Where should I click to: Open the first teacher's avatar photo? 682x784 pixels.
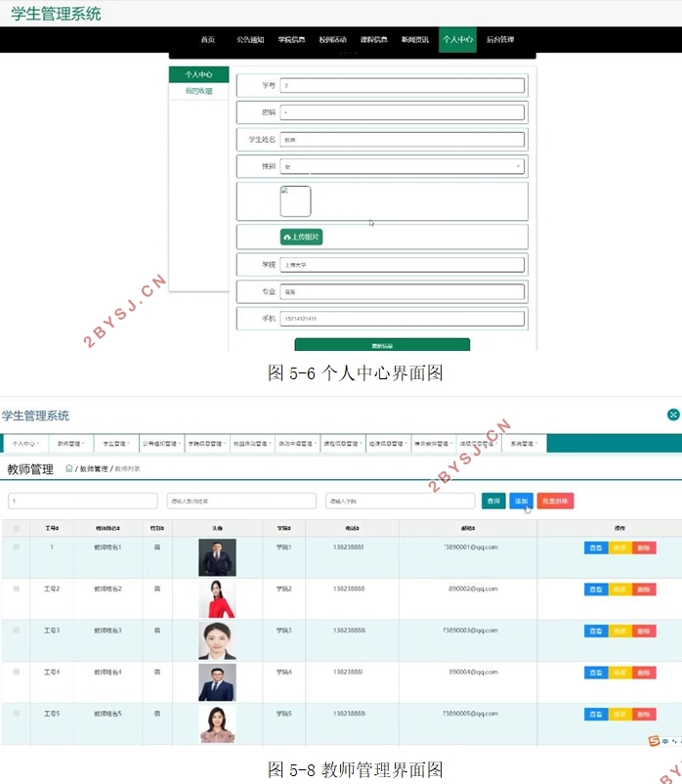(x=217, y=557)
